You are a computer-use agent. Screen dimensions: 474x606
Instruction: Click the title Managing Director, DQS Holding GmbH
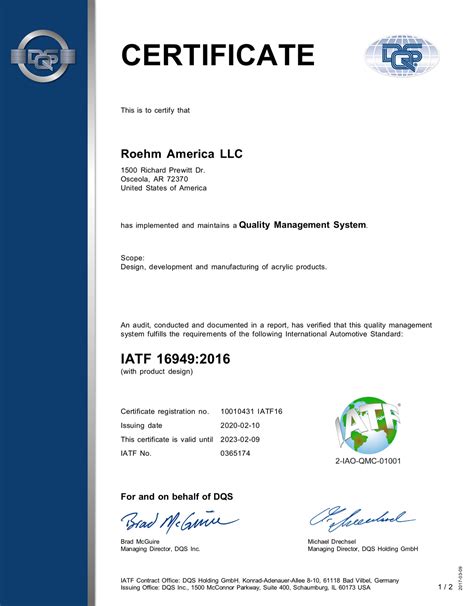[363, 549]
